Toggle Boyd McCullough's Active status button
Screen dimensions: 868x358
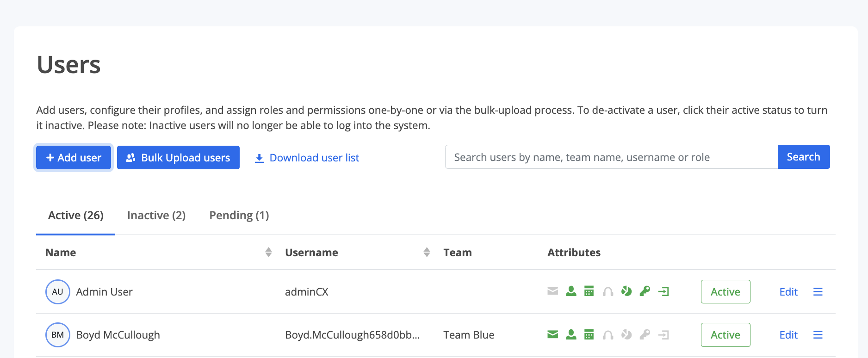725,335
